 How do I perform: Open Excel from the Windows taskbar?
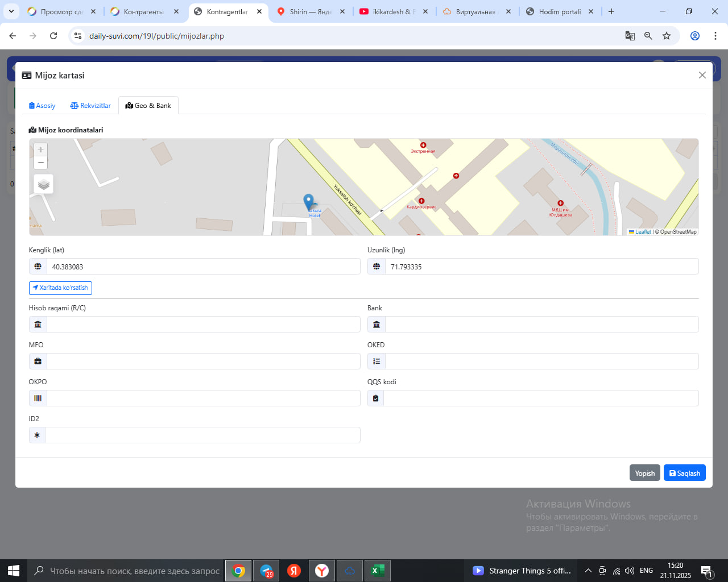coord(377,571)
